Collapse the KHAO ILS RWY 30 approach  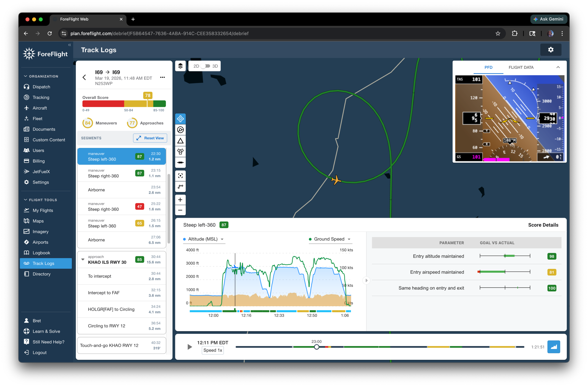coord(83,259)
